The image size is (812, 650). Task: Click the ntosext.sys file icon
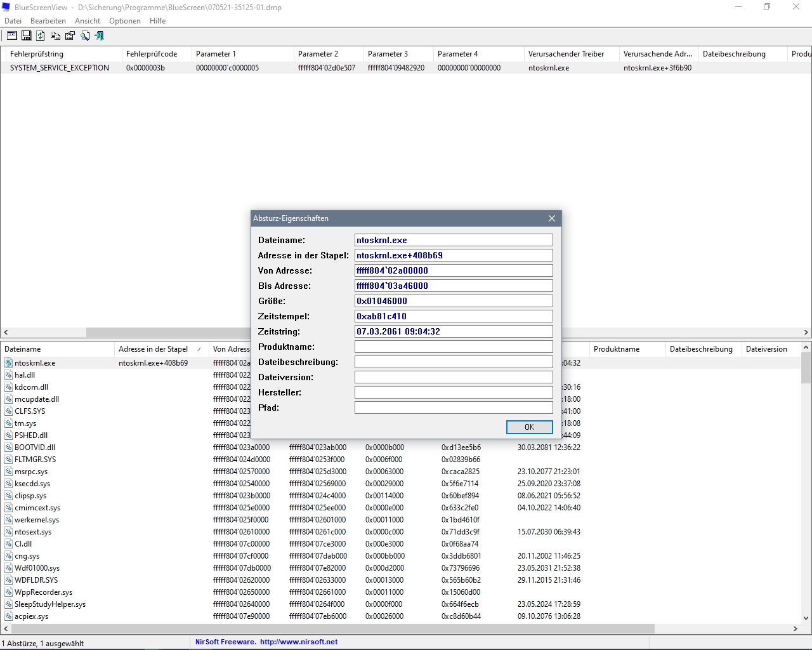pyautogui.click(x=9, y=532)
